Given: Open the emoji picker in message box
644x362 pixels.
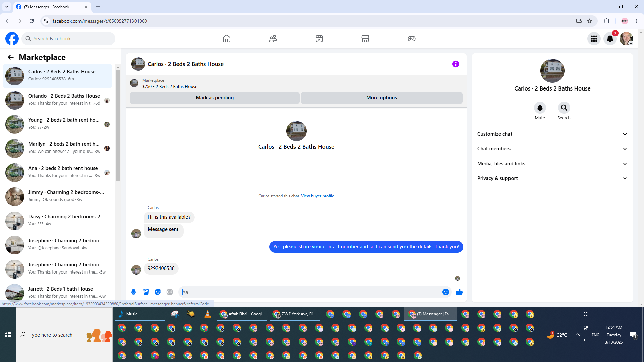Looking at the screenshot, I should [x=445, y=292].
